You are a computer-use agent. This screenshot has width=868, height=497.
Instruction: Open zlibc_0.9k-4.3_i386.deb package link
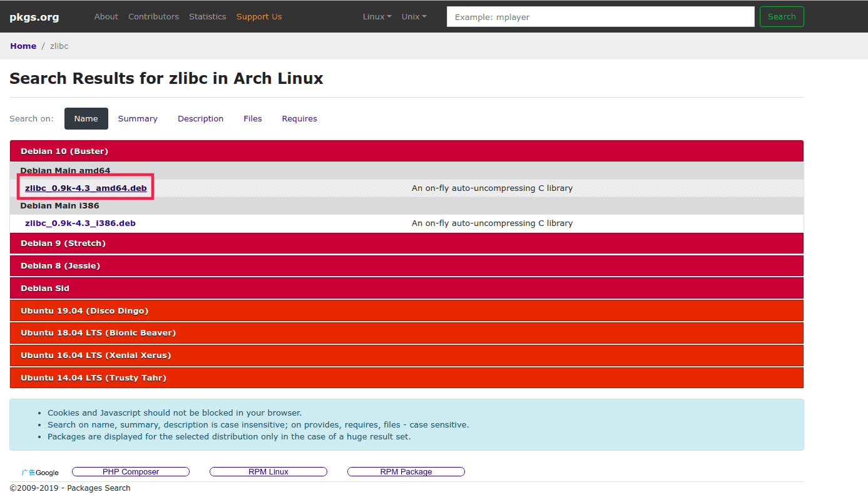80,223
